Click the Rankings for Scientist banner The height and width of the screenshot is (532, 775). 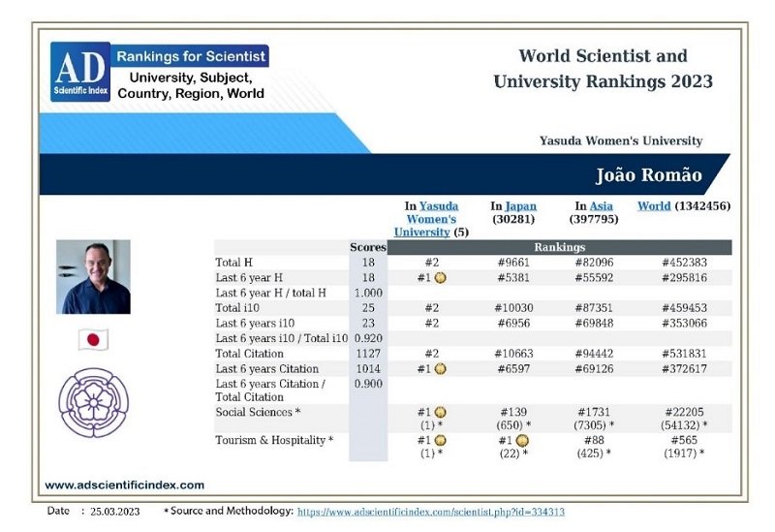(x=190, y=56)
